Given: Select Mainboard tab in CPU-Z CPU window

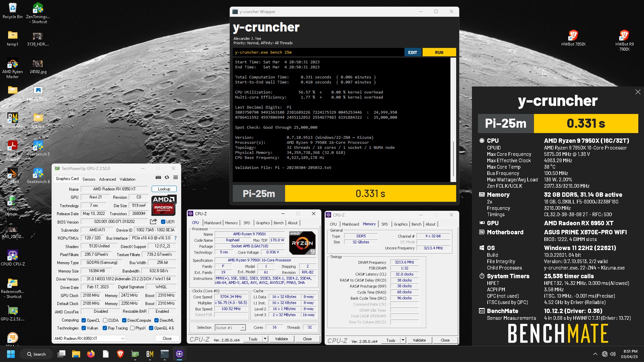Looking at the screenshot, I should point(213,223).
